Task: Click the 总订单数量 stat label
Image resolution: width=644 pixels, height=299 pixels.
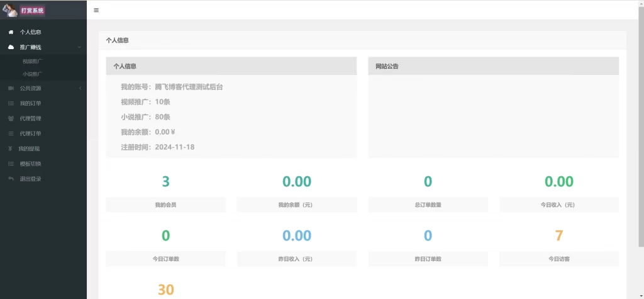Action: coord(428,205)
